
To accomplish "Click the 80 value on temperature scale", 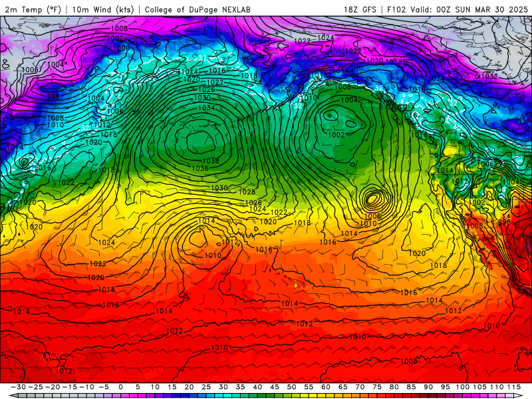I will (394, 387).
